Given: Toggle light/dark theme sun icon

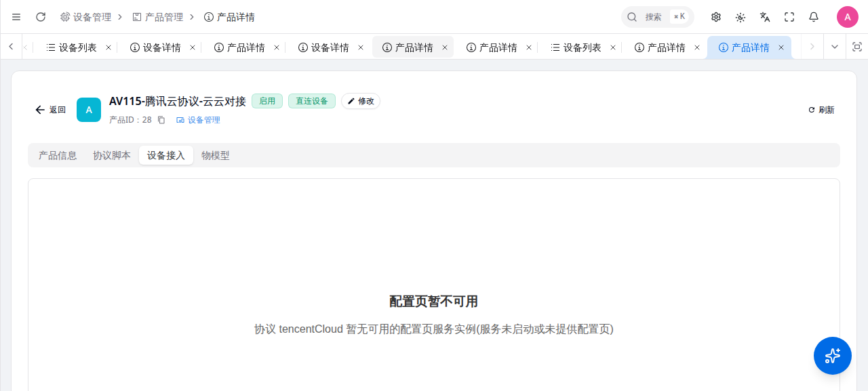Looking at the screenshot, I should coord(741,17).
